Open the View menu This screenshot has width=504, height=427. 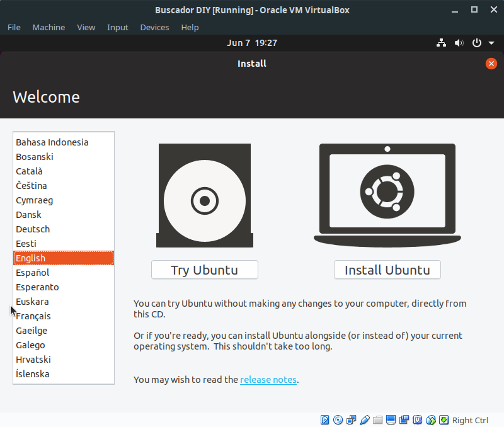[86, 27]
